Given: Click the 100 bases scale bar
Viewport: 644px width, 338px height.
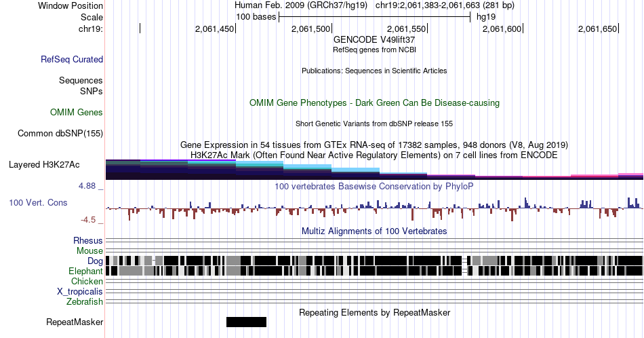Looking at the screenshot, I should click(374, 17).
